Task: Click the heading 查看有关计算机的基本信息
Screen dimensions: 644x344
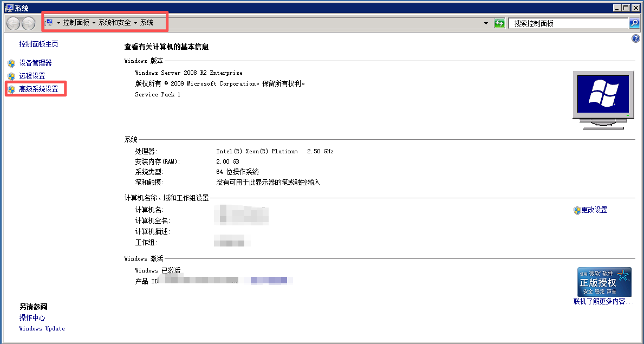Action: coord(166,47)
